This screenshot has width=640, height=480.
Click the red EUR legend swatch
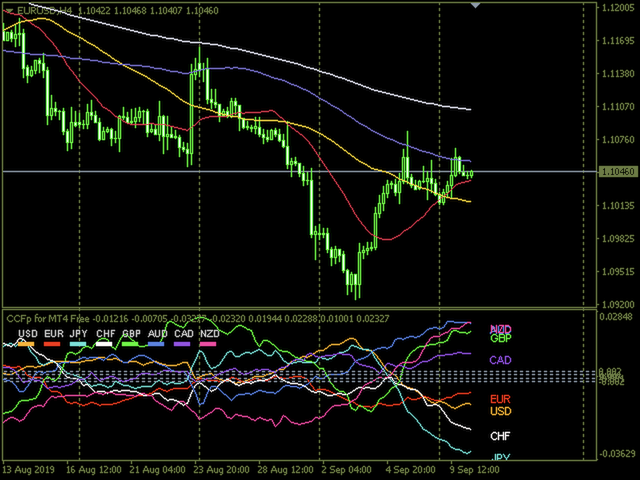coord(53,343)
